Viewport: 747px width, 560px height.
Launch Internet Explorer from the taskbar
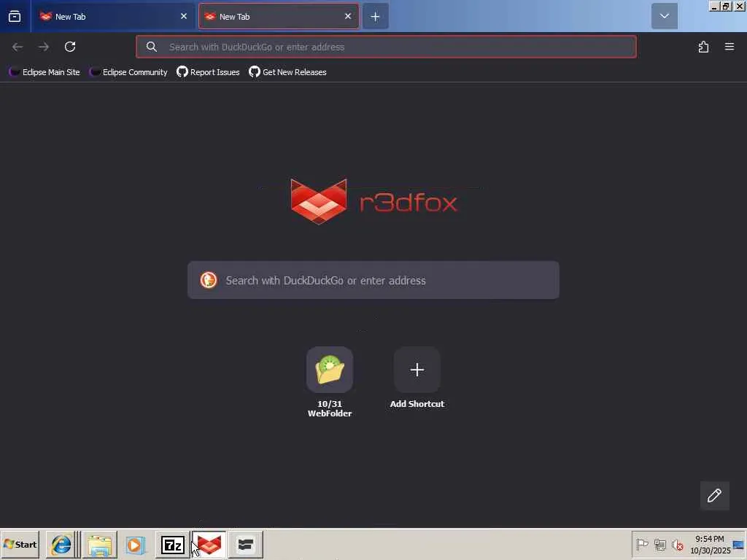pos(61,544)
